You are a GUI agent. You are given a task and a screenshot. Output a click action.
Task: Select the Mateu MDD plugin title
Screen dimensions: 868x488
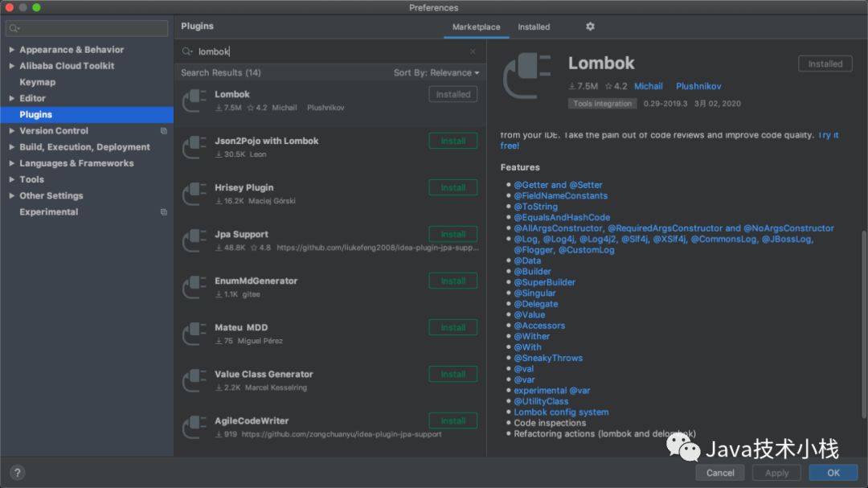pyautogui.click(x=241, y=327)
